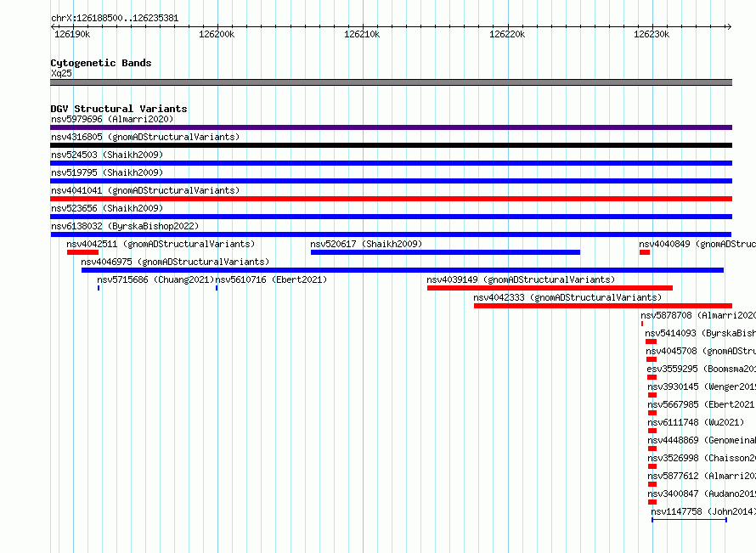
Task: Open the nsv520617 (Shaikh2009) variant label
Action: point(366,244)
